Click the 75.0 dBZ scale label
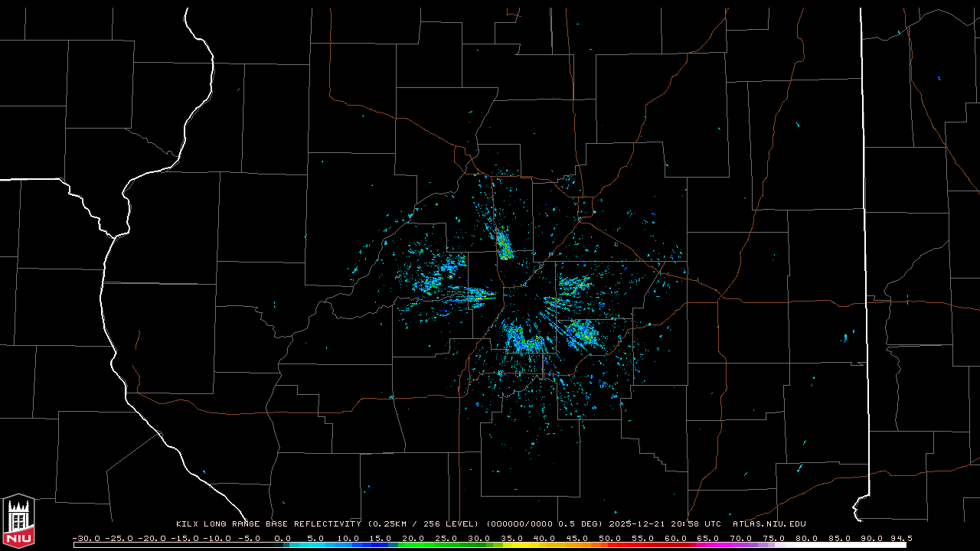 click(x=774, y=538)
